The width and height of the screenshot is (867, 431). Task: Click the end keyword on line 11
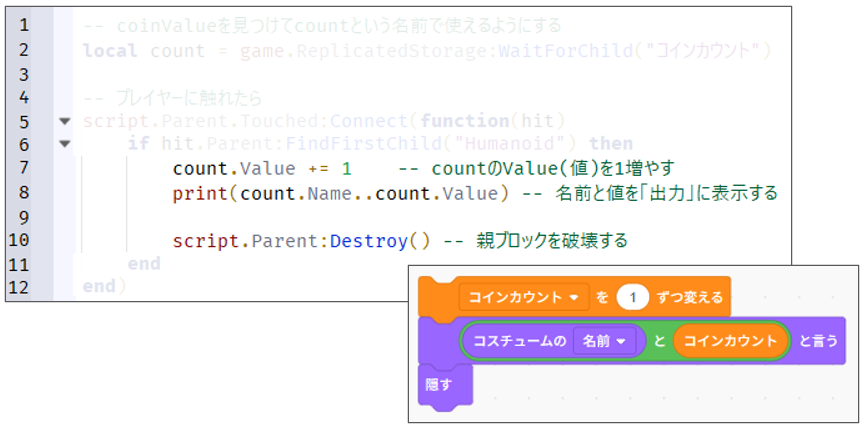pos(144,263)
